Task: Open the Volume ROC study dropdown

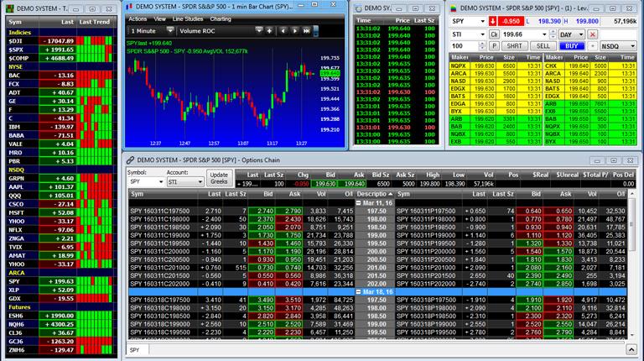Action: tap(259, 31)
